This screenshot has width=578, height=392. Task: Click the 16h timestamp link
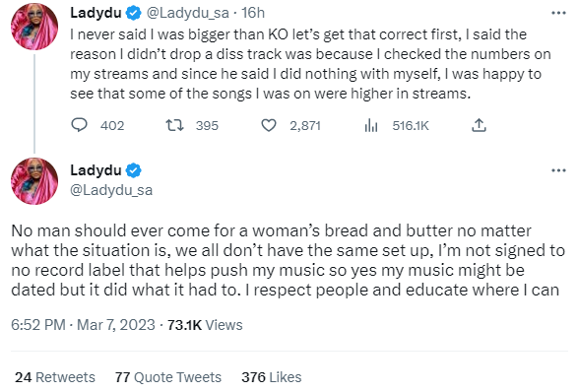[x=253, y=13]
